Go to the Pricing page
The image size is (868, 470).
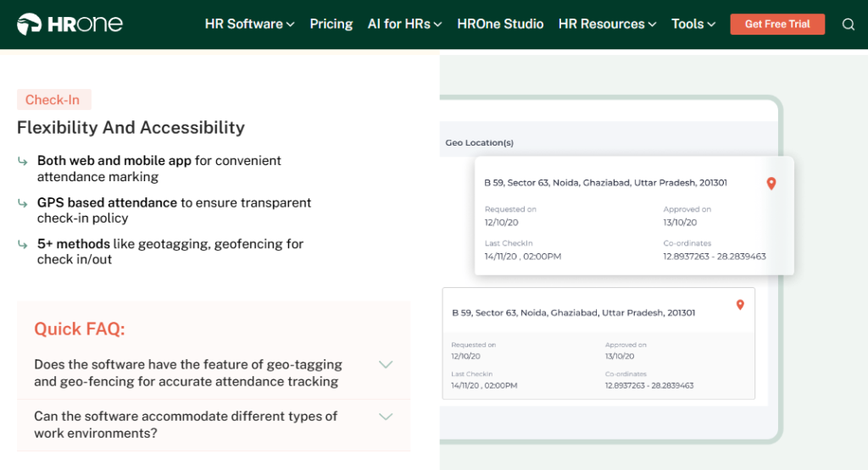[331, 25]
